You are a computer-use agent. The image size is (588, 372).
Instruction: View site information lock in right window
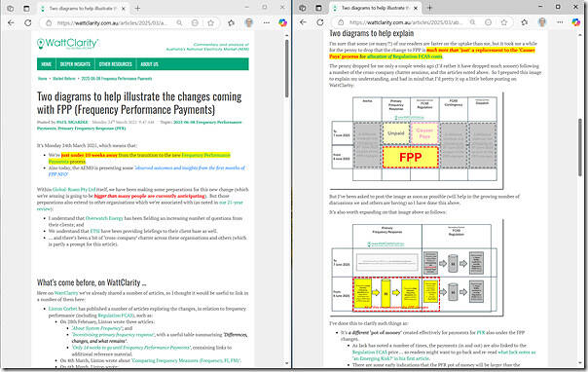[341, 22]
